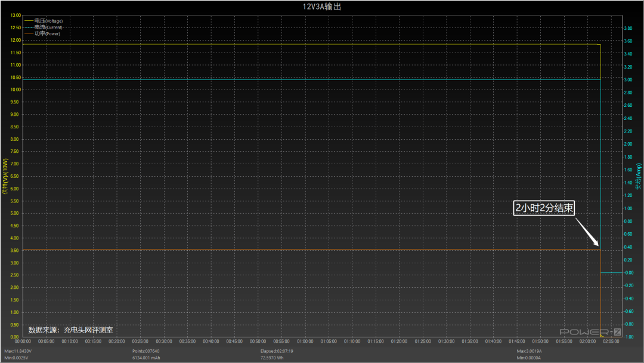
Task: Click the cyan current curve in the plot
Action: coord(312,79)
